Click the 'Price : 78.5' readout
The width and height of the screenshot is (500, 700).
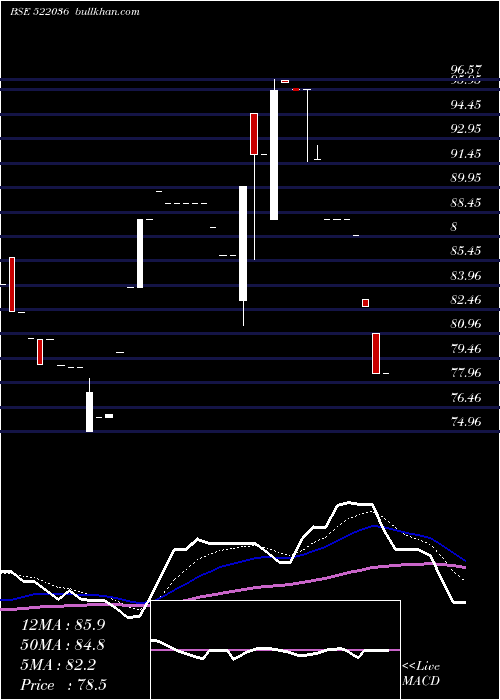click(x=63, y=685)
